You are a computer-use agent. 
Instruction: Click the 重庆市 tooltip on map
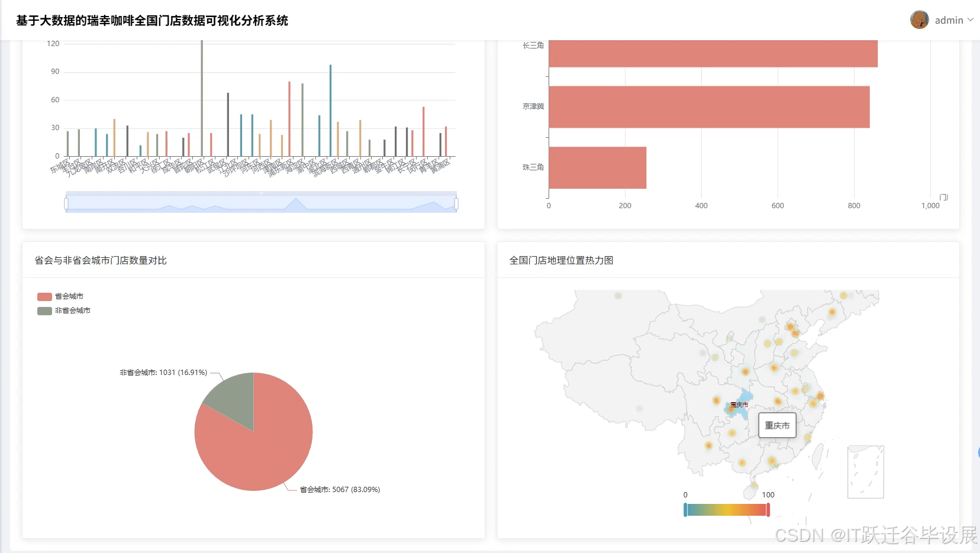click(777, 425)
